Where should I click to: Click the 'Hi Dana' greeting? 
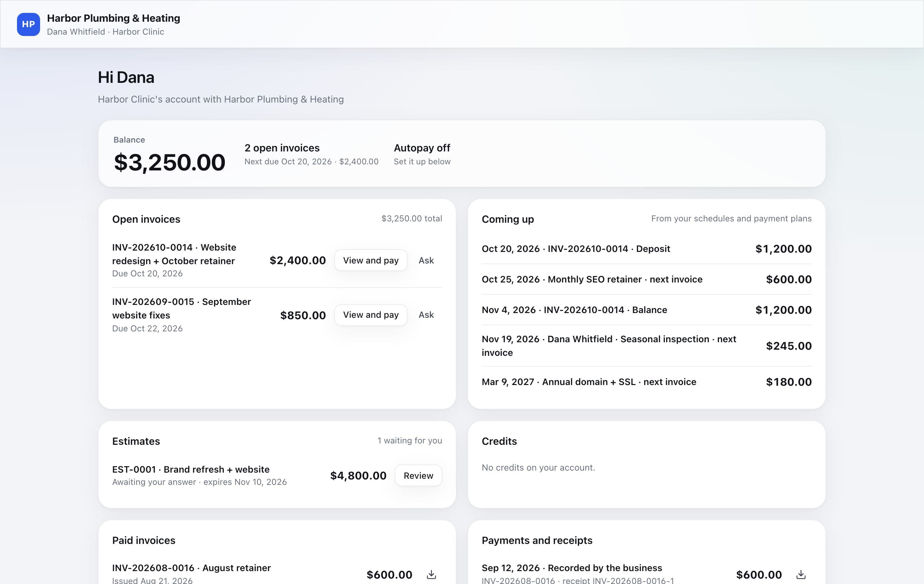(x=126, y=77)
